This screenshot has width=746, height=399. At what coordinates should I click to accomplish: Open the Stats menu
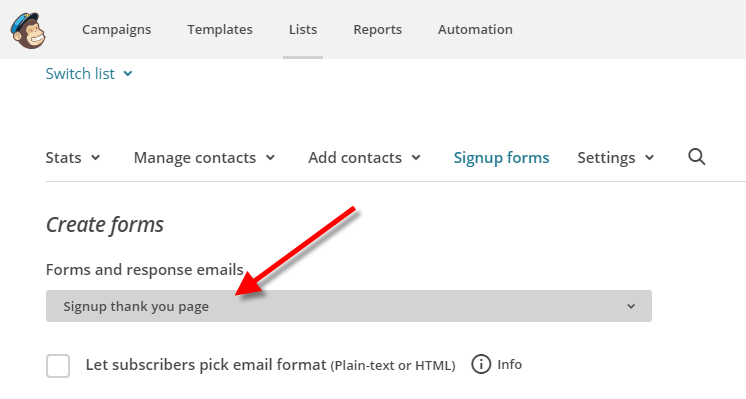tap(73, 157)
